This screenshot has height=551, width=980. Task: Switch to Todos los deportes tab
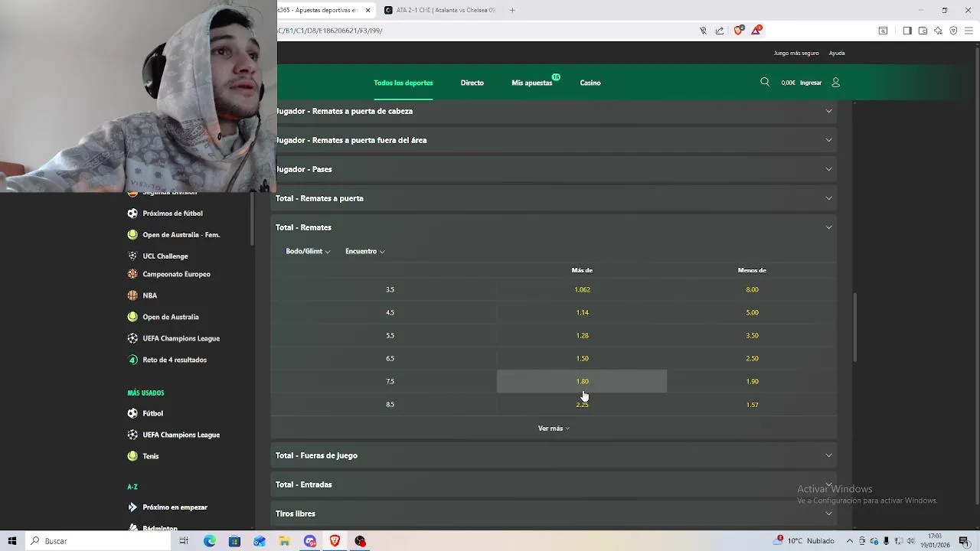[403, 83]
